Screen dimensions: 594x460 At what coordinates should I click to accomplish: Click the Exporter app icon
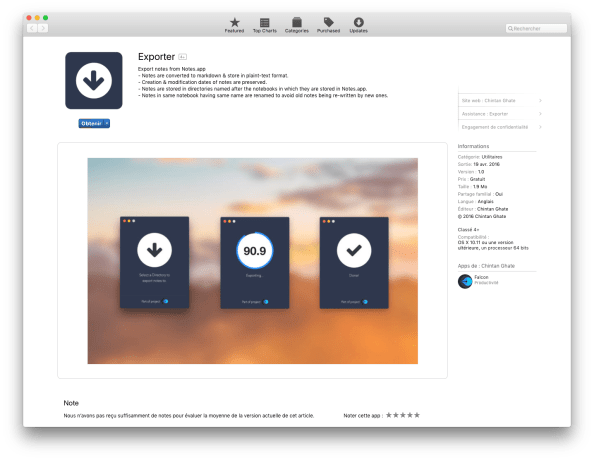pos(94,80)
